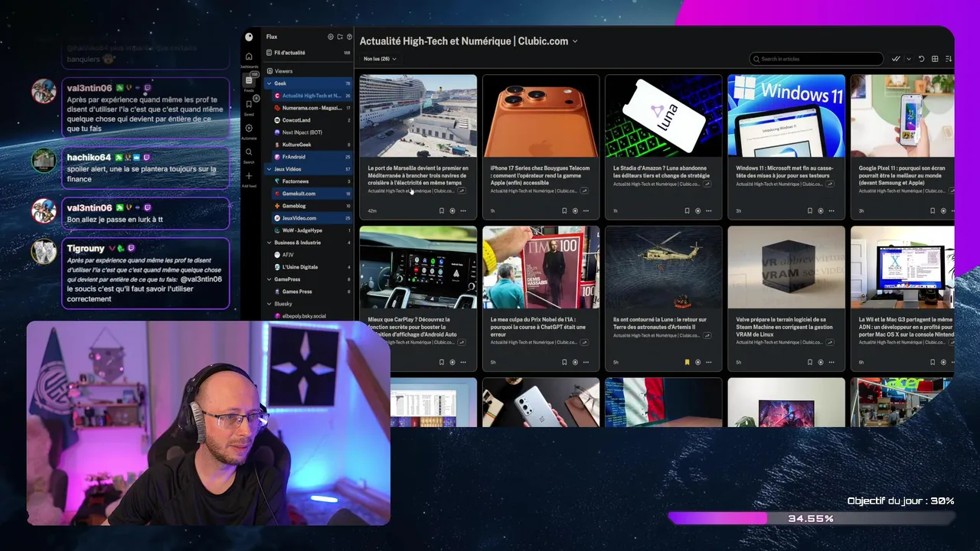Click the sort order icon in toolbar
Screen dimensions: 980x551
pyautogui.click(x=948, y=59)
